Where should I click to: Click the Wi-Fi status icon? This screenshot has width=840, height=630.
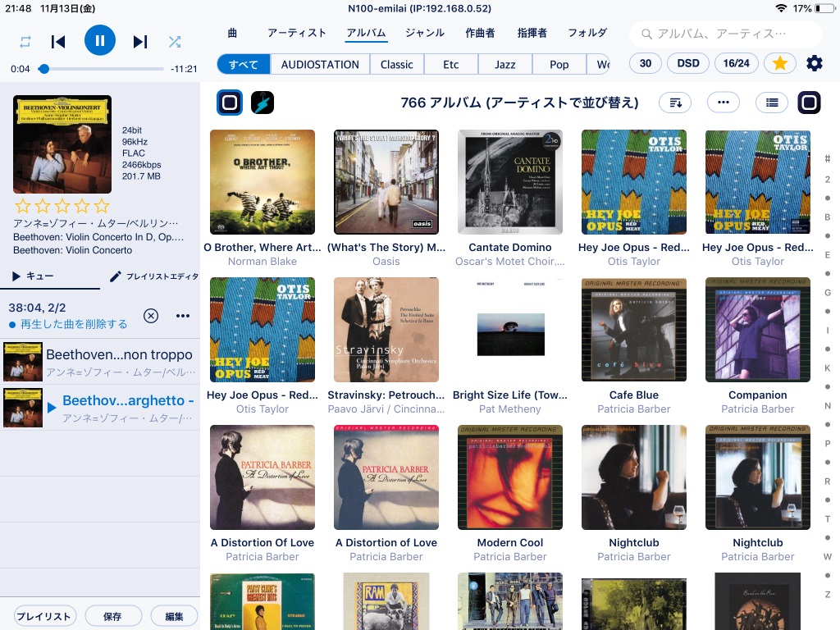[x=781, y=8]
